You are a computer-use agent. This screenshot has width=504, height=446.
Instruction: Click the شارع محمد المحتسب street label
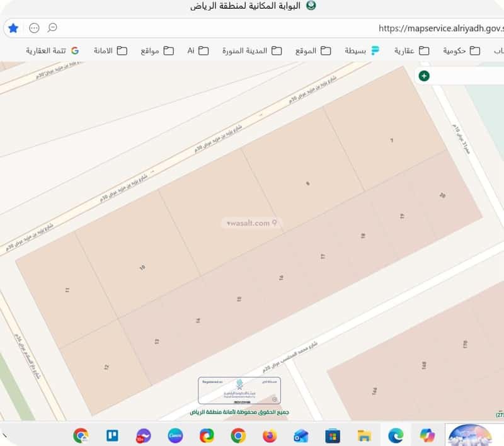(x=290, y=357)
